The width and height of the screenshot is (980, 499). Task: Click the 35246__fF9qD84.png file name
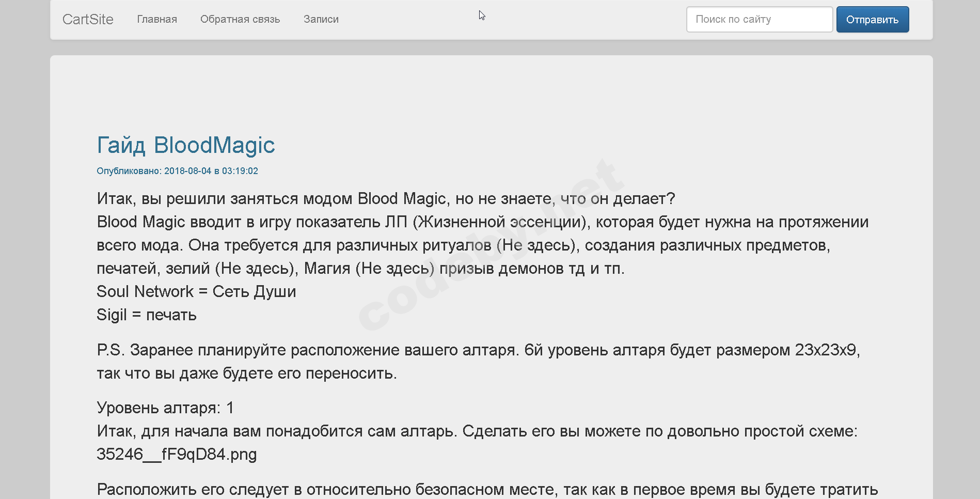point(177,454)
